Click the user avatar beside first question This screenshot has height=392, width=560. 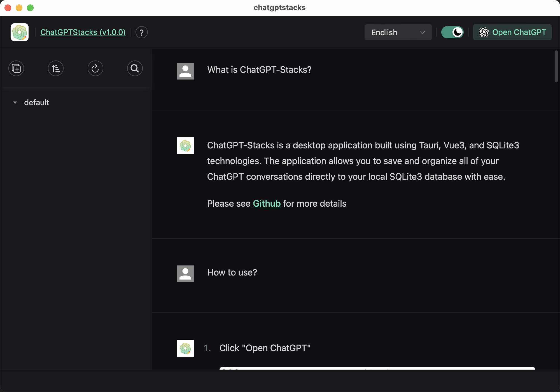pyautogui.click(x=185, y=71)
